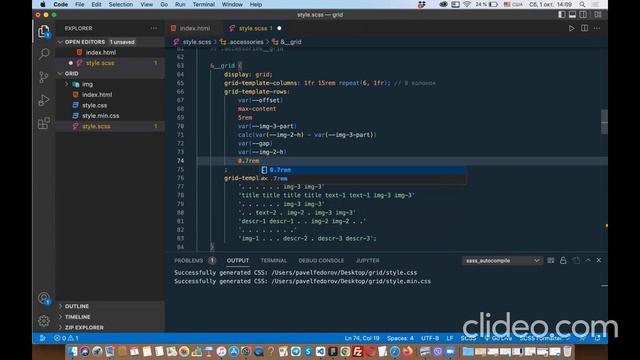Collapse the GRID folder section
Image resolution: width=640 pixels, height=360 pixels.
point(60,73)
